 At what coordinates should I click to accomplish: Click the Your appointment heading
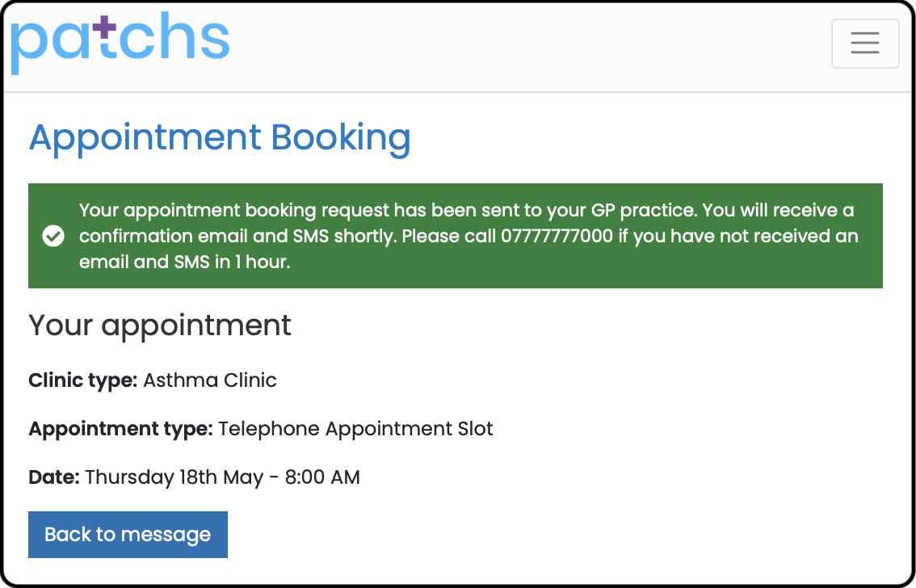point(159,325)
